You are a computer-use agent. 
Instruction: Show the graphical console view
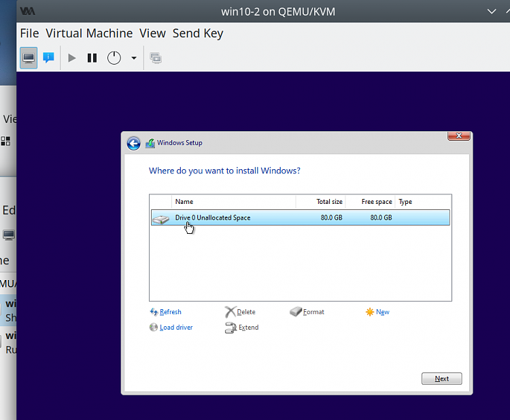pyautogui.click(x=29, y=58)
